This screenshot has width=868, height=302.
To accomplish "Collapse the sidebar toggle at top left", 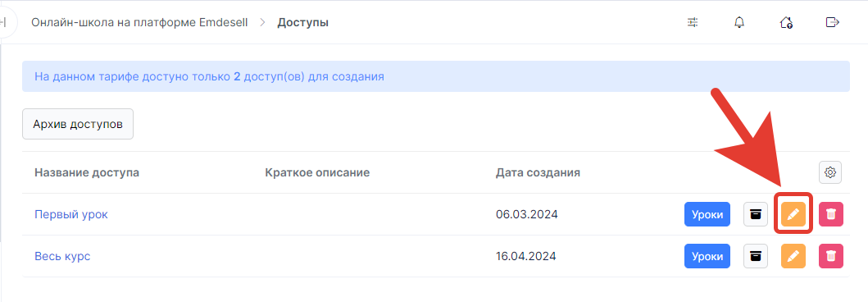I will pyautogui.click(x=4, y=22).
